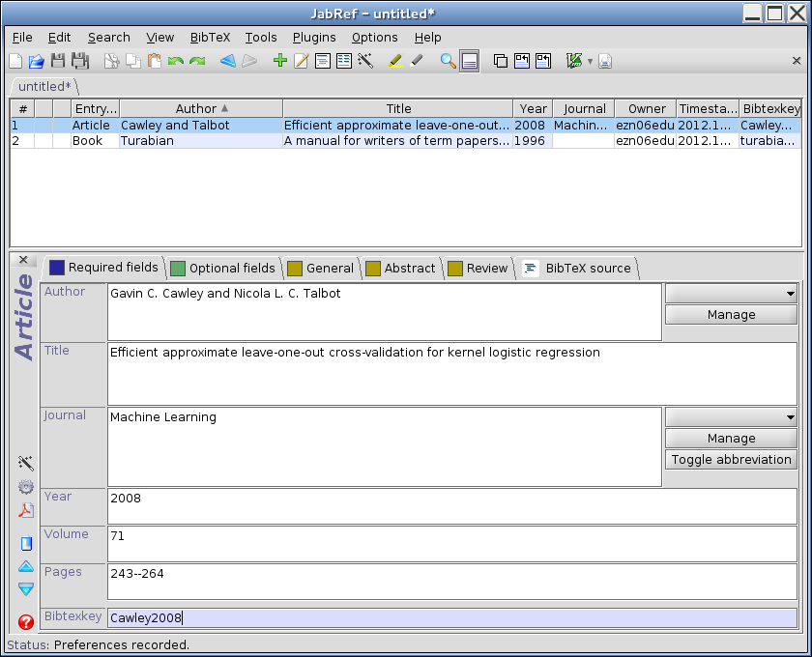Close the entry editor with the X
The image size is (812, 657).
pyautogui.click(x=23, y=260)
